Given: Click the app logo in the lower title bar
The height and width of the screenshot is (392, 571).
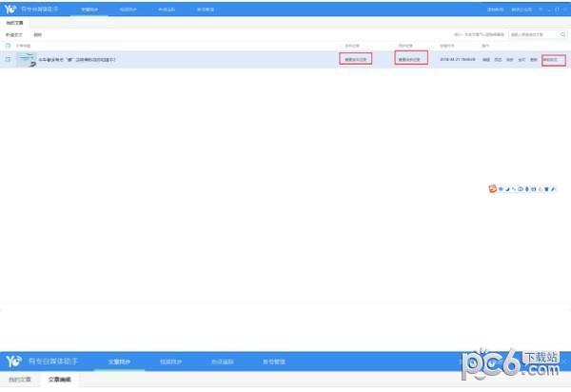Looking at the screenshot, I should click(x=13, y=362).
